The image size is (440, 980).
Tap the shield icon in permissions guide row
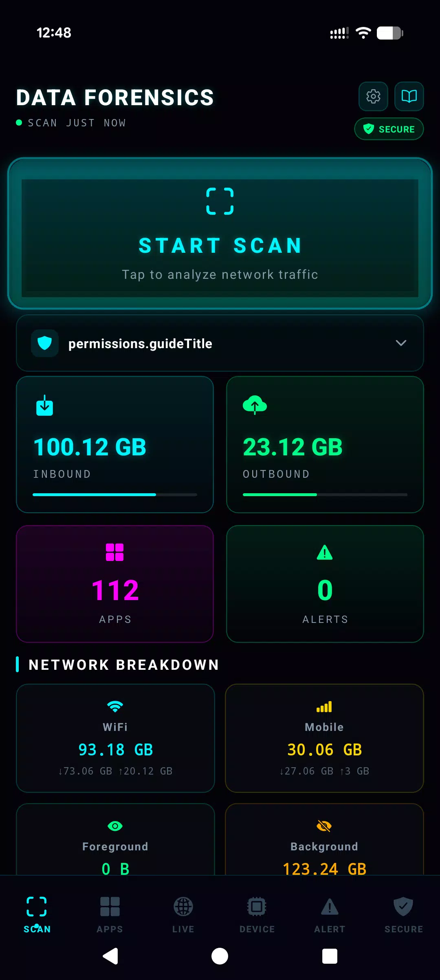click(x=45, y=343)
